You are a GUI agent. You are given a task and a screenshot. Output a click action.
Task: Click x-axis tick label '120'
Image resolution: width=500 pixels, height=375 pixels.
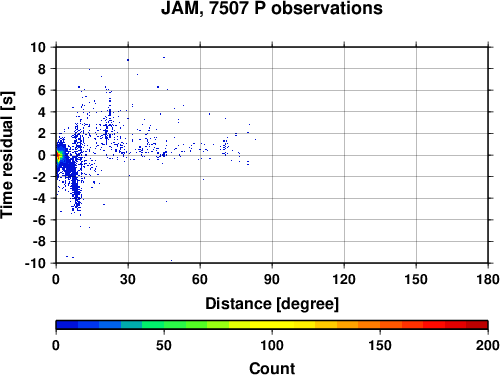[344, 279]
